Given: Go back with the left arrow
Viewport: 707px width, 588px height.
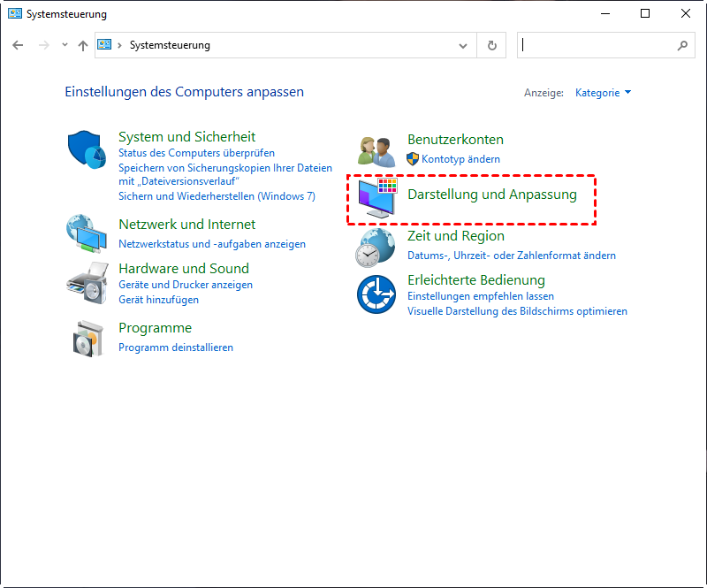Looking at the screenshot, I should click(x=18, y=45).
